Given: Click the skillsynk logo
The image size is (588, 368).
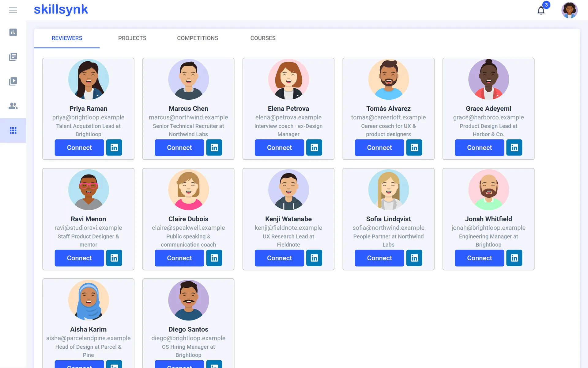Looking at the screenshot, I should pyautogui.click(x=61, y=10).
